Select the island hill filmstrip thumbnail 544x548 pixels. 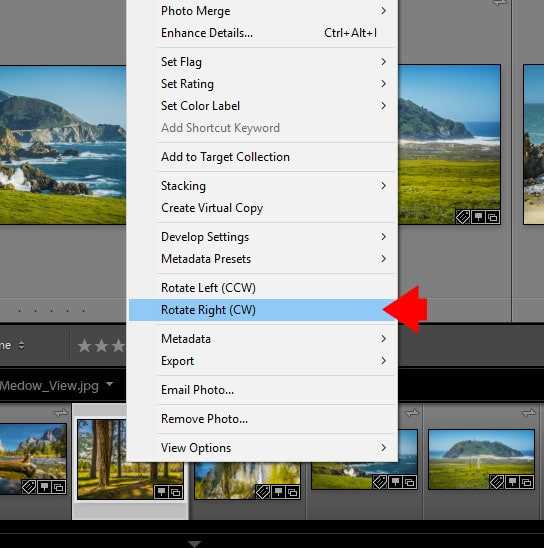(481, 459)
